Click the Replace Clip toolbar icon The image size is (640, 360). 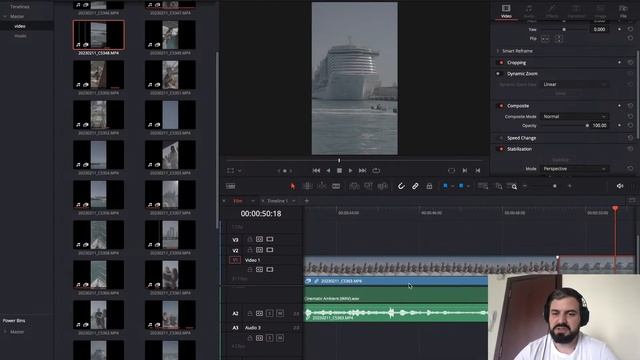[x=382, y=186]
